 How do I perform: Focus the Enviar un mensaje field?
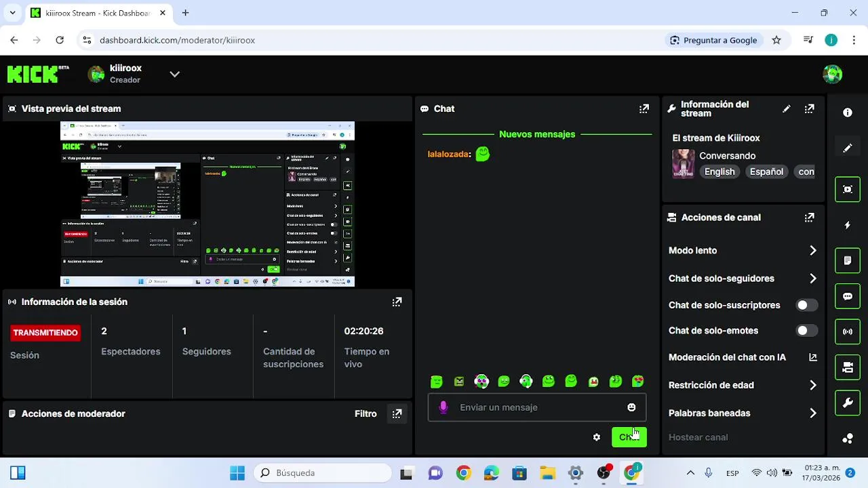[x=537, y=407]
